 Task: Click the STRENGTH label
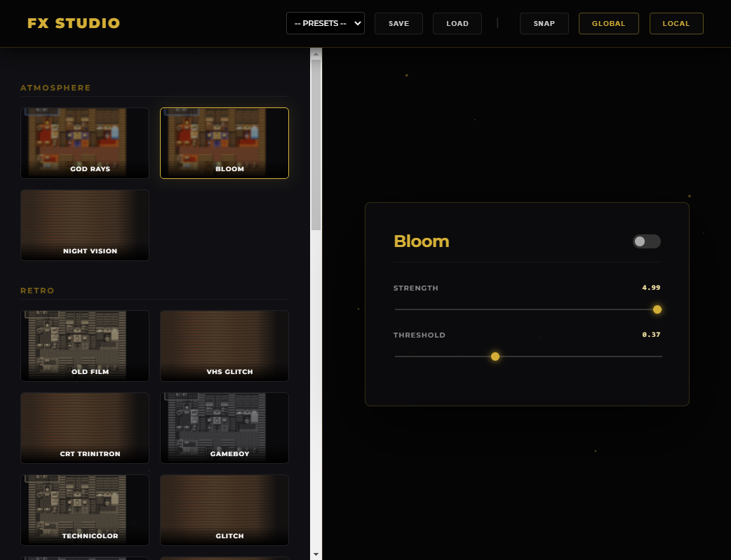pos(416,288)
